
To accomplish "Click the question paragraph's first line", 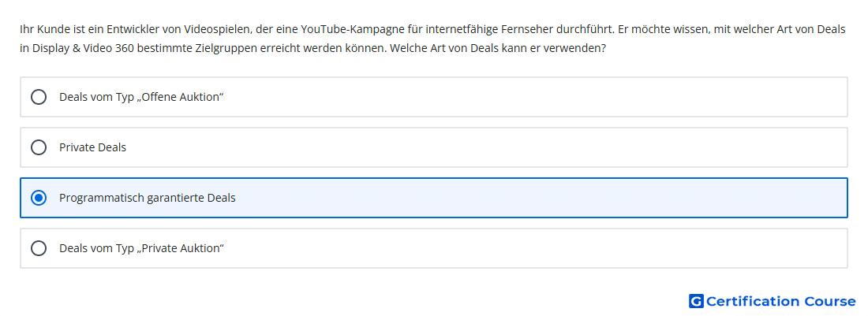I will click(x=432, y=29).
